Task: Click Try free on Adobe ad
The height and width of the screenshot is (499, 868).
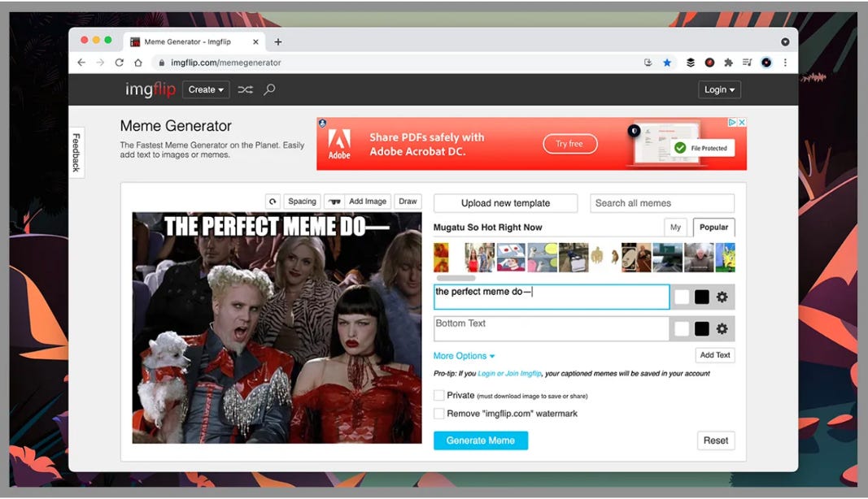Action: (x=569, y=144)
